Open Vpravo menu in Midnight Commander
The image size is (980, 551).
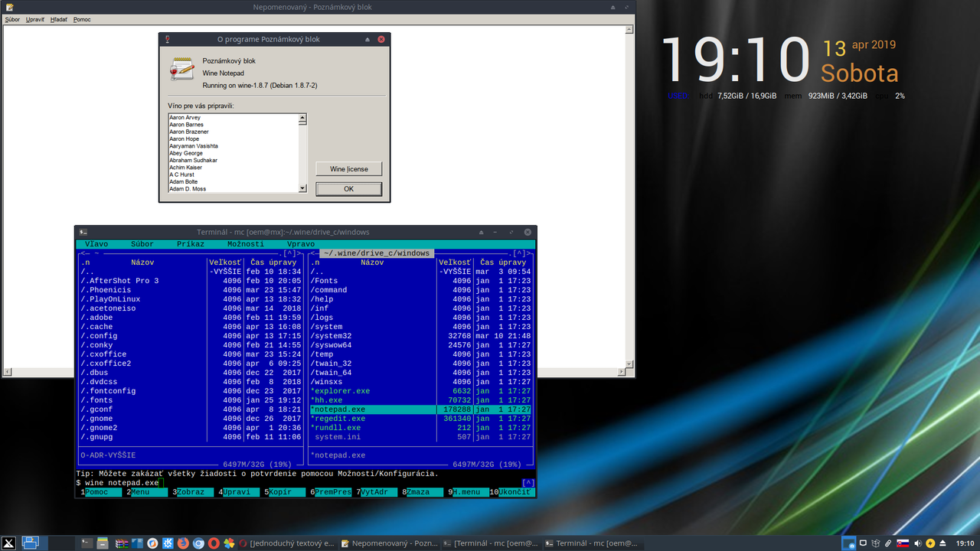(301, 244)
